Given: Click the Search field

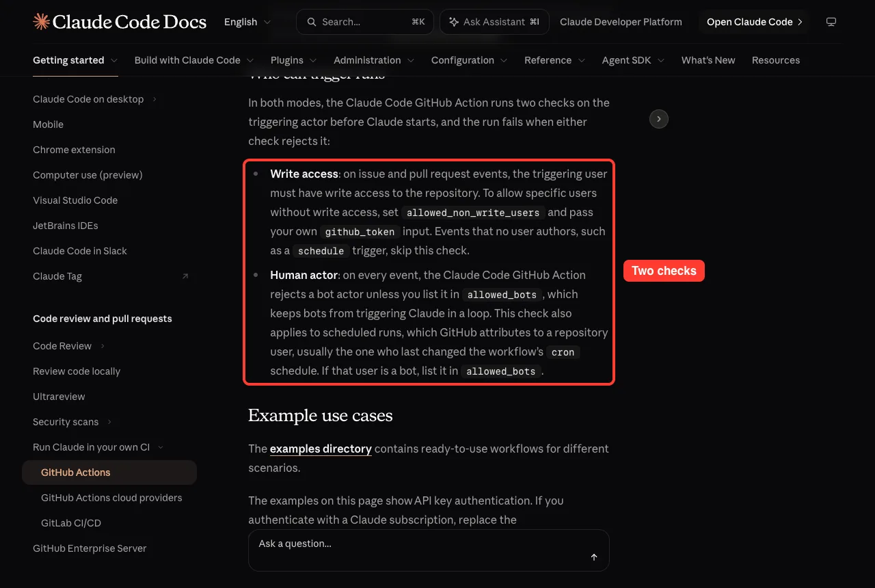Looking at the screenshot, I should coord(365,22).
